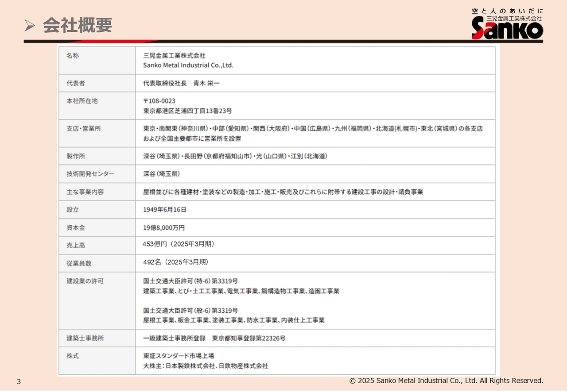Select the 主な事業内容 description cell
Image resolution: width=567 pixels, height=392 pixels.
(x=283, y=192)
